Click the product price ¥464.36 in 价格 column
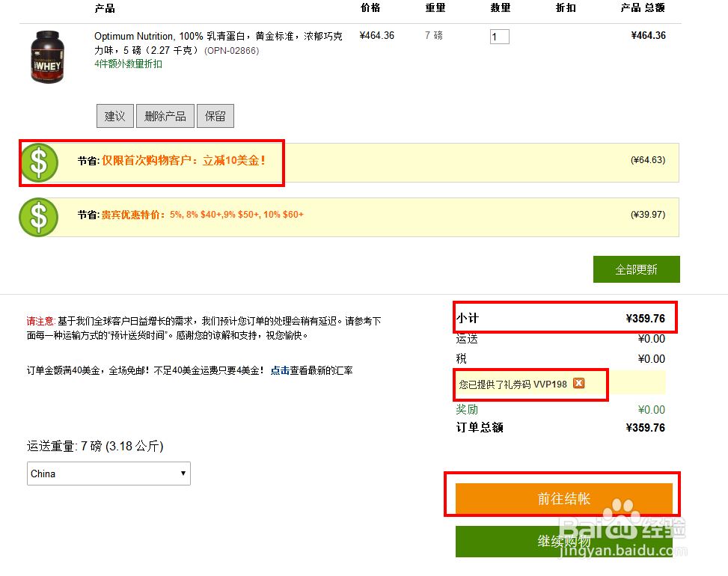 point(376,35)
